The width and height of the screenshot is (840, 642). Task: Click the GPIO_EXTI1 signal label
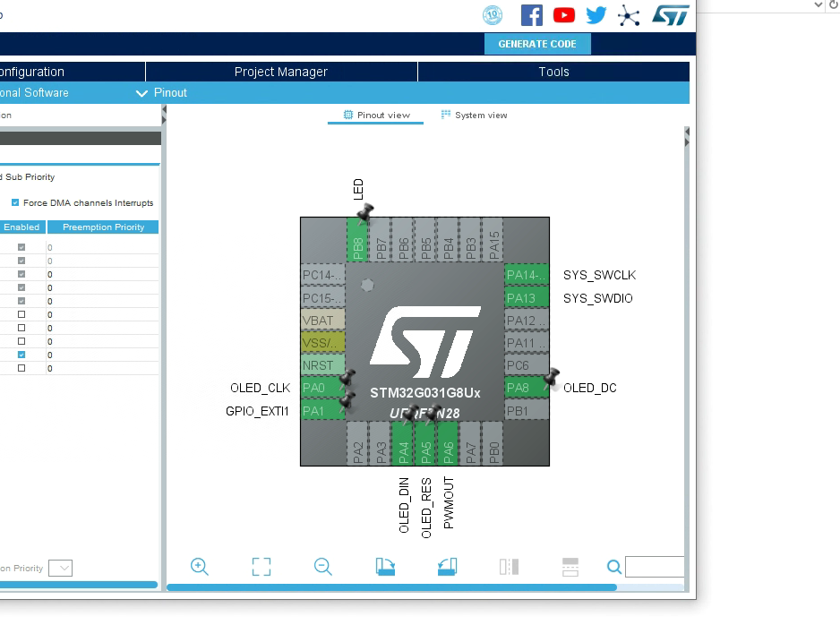coord(257,411)
